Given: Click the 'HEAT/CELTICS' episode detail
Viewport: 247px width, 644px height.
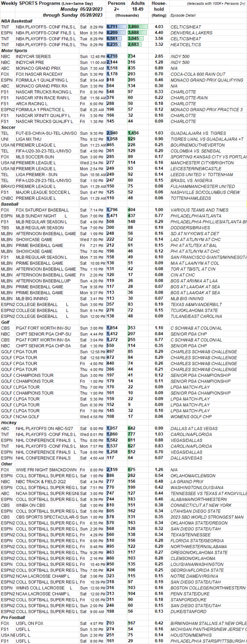Looking at the screenshot, I should 184,45.
